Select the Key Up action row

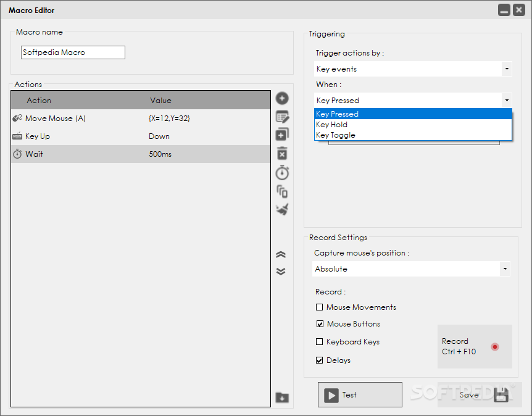141,136
